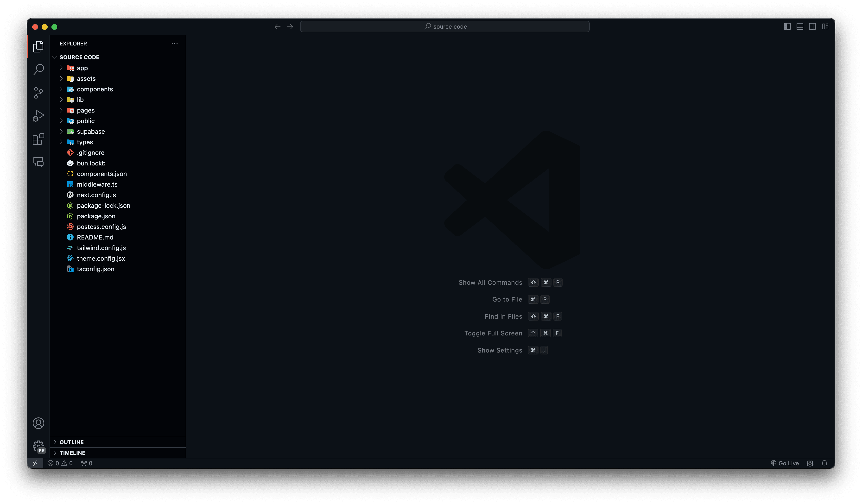Click the remote window icon in status bar
Viewport: 862px width, 504px height.
click(x=35, y=463)
